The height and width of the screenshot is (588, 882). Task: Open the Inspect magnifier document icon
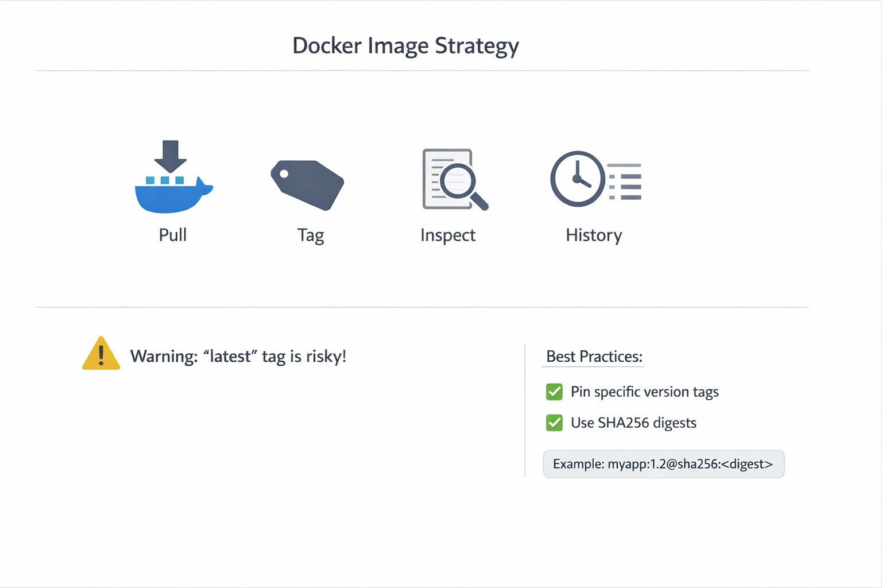(455, 180)
